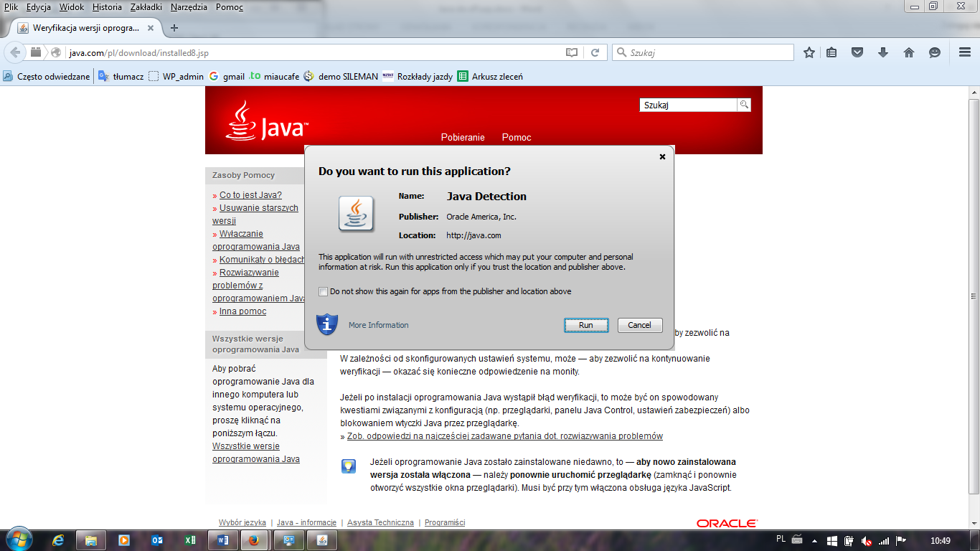The height and width of the screenshot is (551, 980).
Task: Click the blue shield information icon
Action: 327,324
